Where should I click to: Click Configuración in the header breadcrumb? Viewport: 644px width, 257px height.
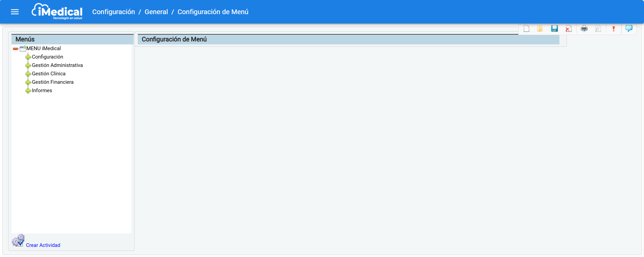(x=114, y=12)
